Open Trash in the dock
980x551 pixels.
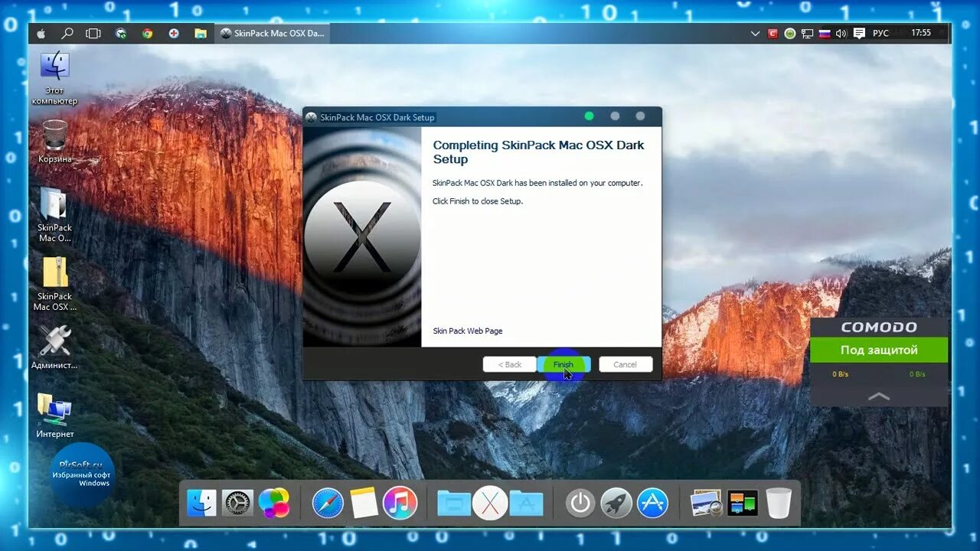[779, 503]
